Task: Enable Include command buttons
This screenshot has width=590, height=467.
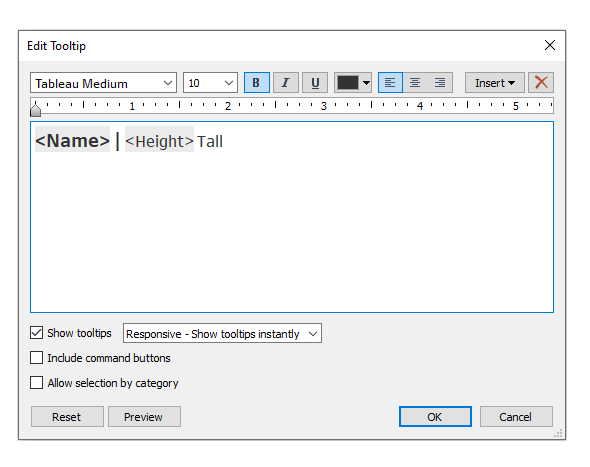Action: point(36,358)
